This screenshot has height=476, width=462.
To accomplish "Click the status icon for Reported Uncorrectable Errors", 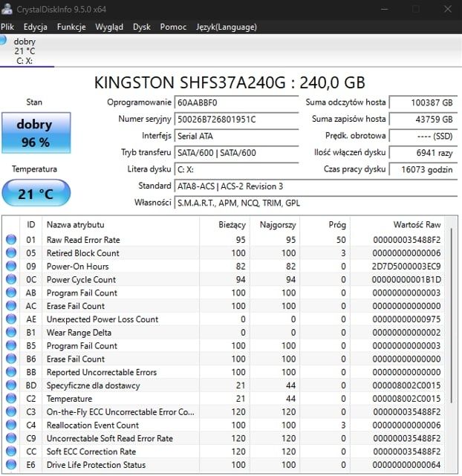I will pyautogui.click(x=11, y=372).
